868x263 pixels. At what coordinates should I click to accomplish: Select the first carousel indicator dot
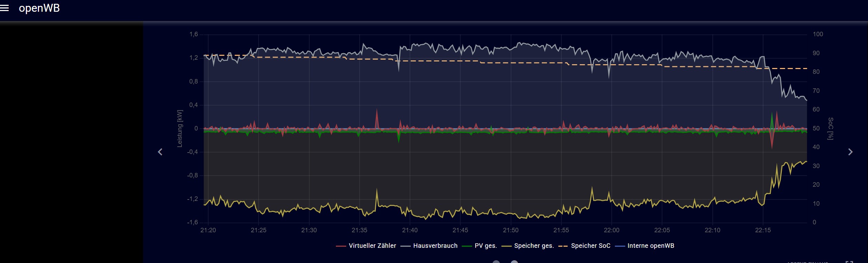pos(496,262)
